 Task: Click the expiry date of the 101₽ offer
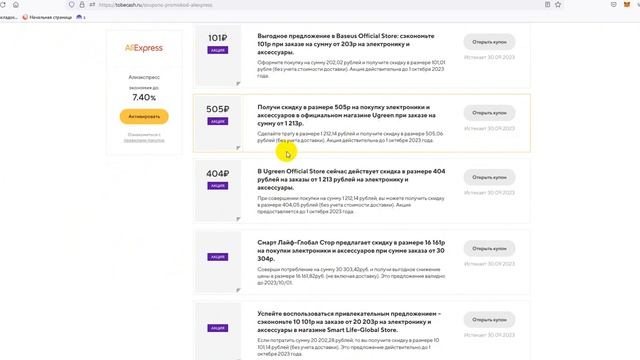[x=489, y=58]
